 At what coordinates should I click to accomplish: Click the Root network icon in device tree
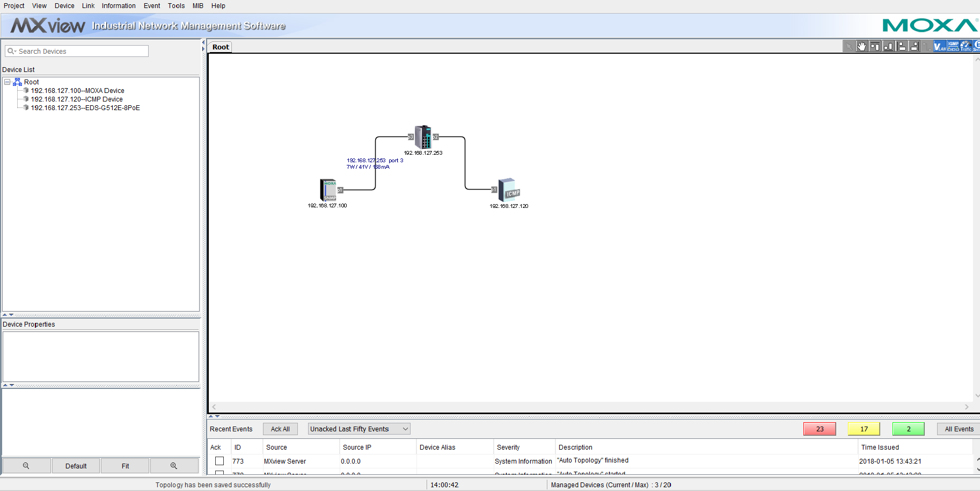[17, 82]
